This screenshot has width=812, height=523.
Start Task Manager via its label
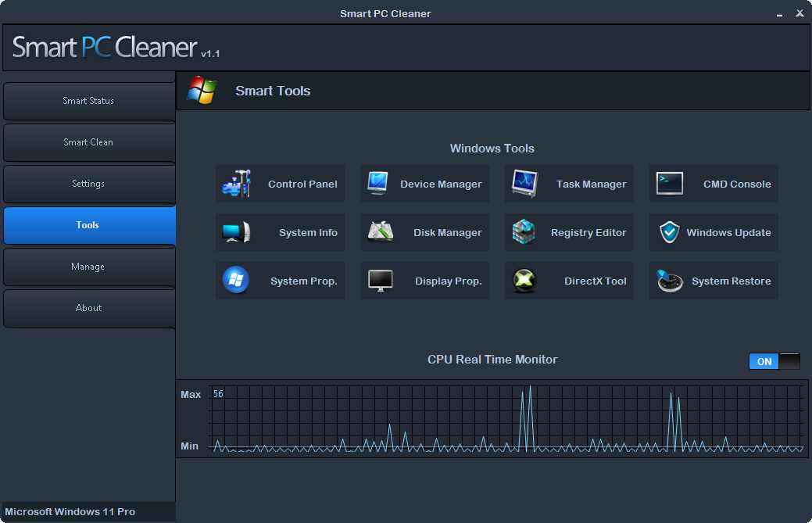point(591,184)
